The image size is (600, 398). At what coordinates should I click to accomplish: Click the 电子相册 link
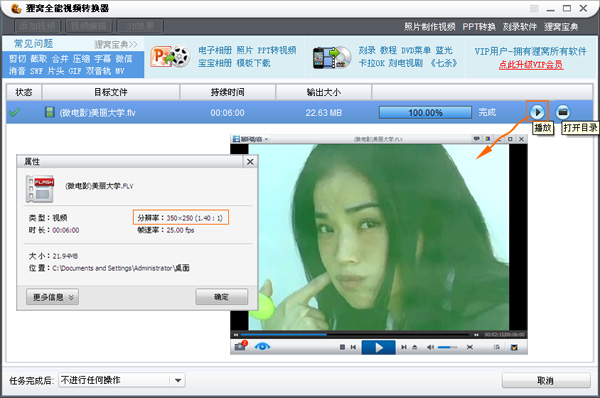click(215, 51)
